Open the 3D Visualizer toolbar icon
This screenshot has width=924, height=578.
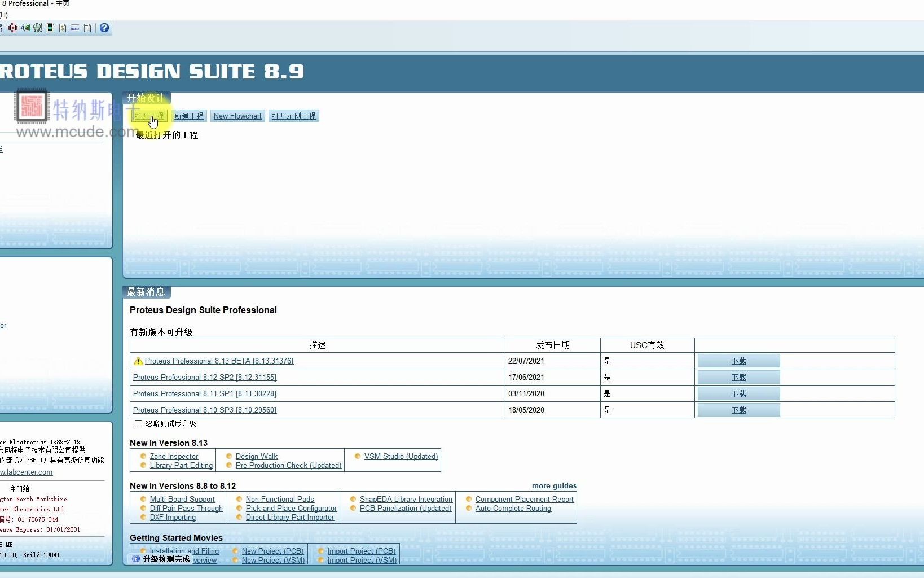(x=25, y=28)
